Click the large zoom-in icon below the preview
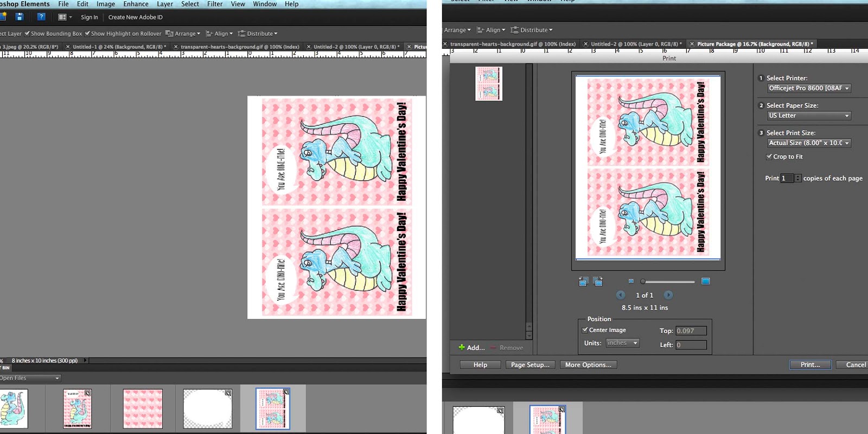868x434 pixels. [705, 281]
